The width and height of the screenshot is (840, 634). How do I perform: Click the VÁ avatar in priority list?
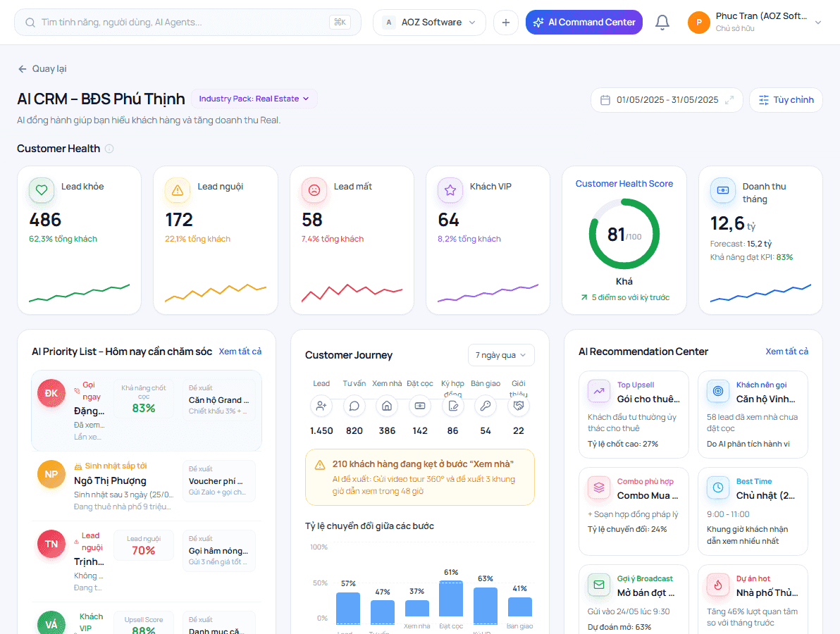tap(51, 623)
